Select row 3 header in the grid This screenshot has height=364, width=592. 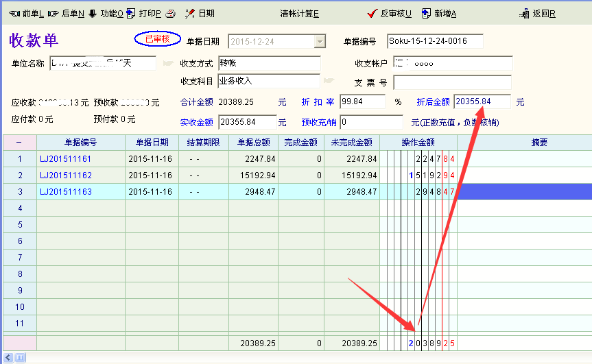pos(20,192)
